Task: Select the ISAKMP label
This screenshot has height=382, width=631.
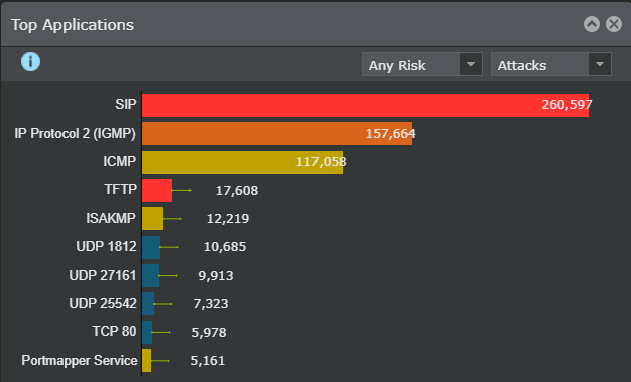Action: click(x=111, y=218)
